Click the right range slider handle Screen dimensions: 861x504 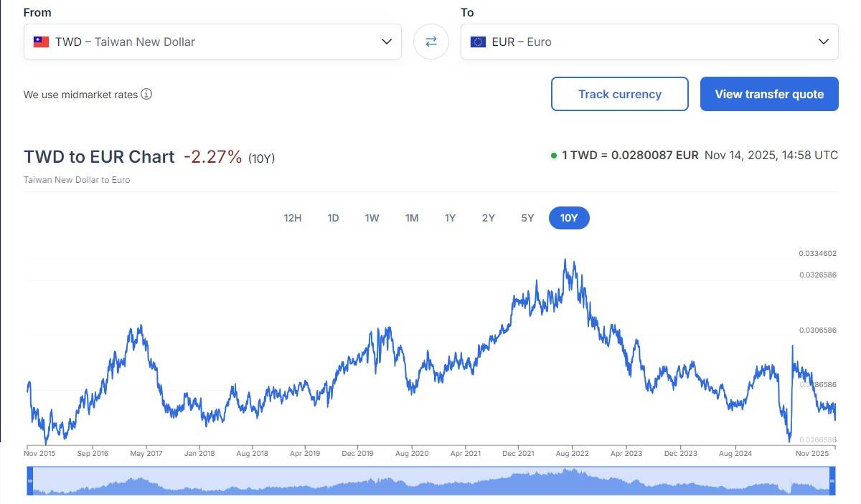click(833, 480)
